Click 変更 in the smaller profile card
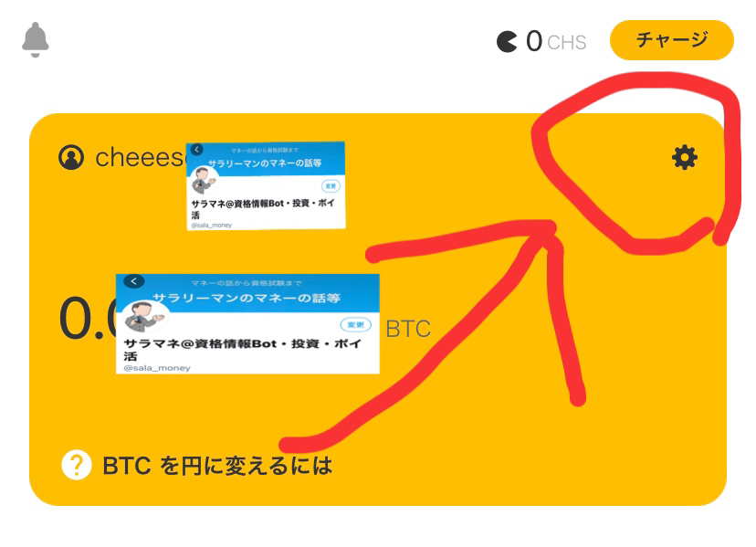 tap(331, 185)
